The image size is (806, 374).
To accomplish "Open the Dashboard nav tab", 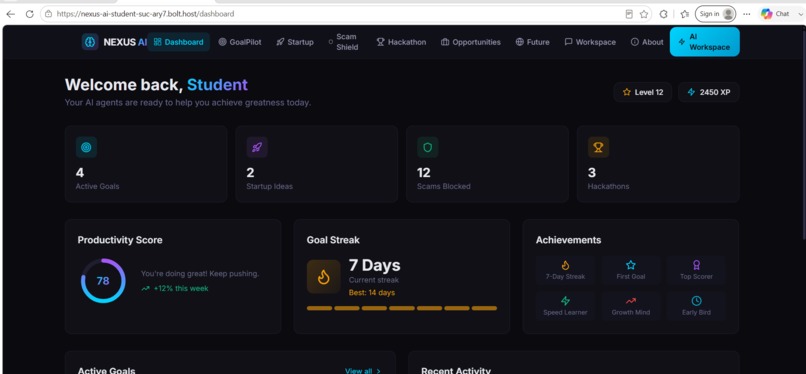I will point(178,42).
